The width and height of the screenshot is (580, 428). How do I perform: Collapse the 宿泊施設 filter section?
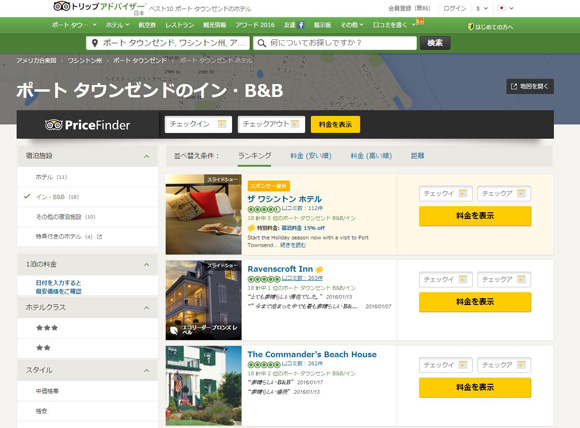click(146, 156)
